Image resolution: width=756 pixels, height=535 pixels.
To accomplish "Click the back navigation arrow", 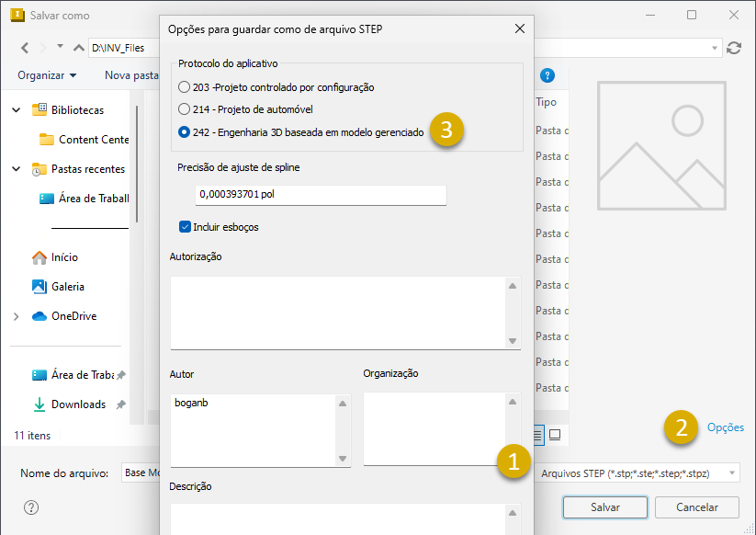I will [25, 48].
